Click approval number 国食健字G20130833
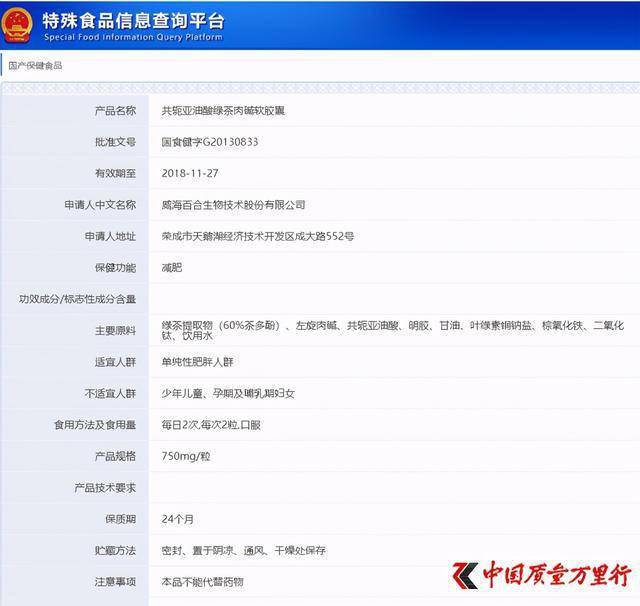The width and height of the screenshot is (640, 606). [210, 142]
